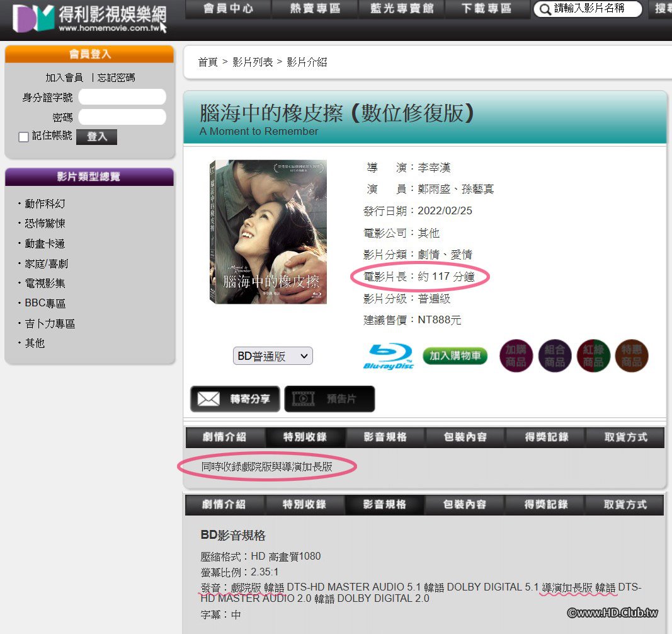Go to 首頁 in the breadcrumb
The height and width of the screenshot is (634, 672).
[x=208, y=62]
